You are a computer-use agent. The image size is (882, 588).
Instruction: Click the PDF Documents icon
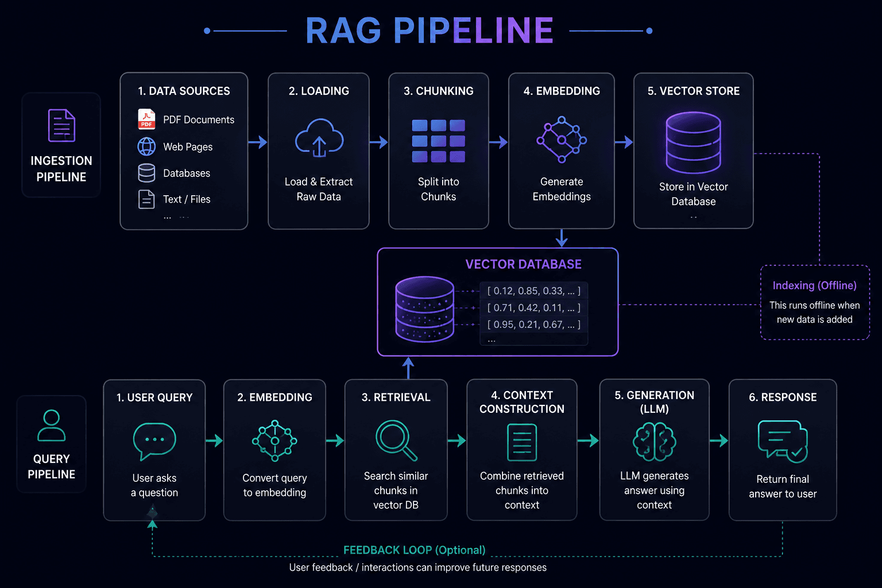[x=146, y=119]
